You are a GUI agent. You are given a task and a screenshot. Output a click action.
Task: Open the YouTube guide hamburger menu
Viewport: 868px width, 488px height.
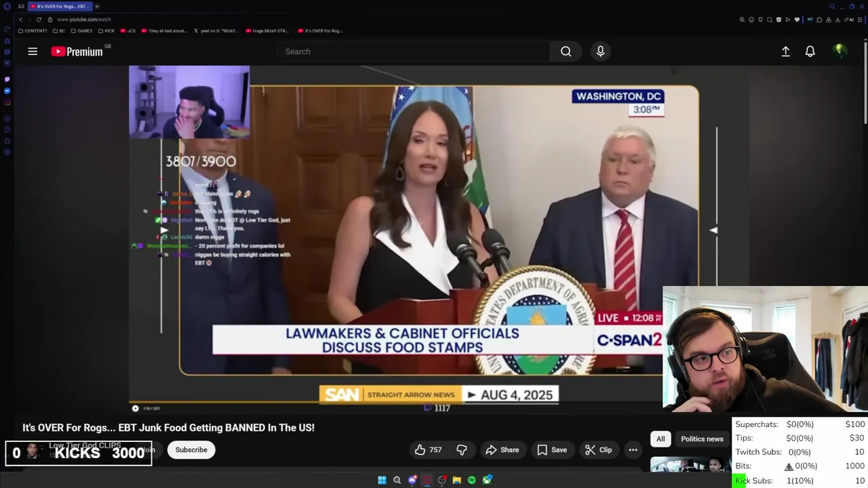(x=33, y=52)
